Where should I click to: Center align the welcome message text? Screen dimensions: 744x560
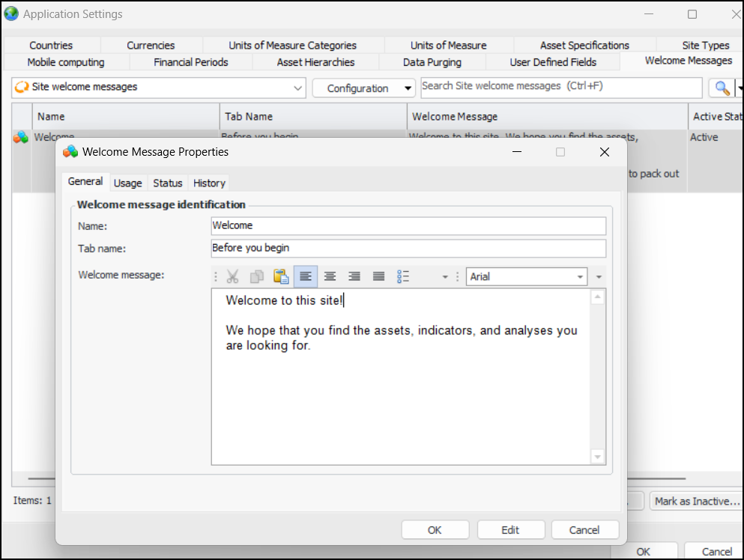pos(330,277)
